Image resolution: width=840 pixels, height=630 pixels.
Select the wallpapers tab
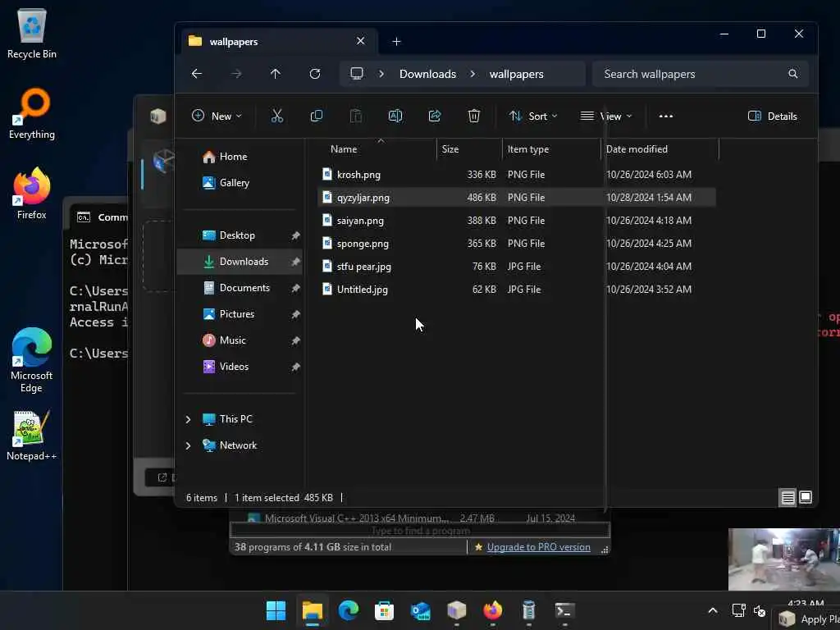coord(279,41)
